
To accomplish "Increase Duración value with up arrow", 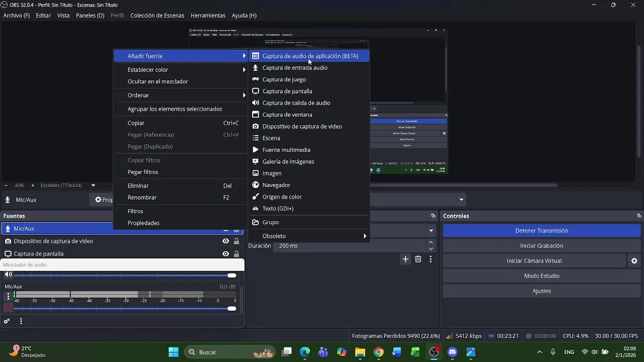I will [431, 243].
